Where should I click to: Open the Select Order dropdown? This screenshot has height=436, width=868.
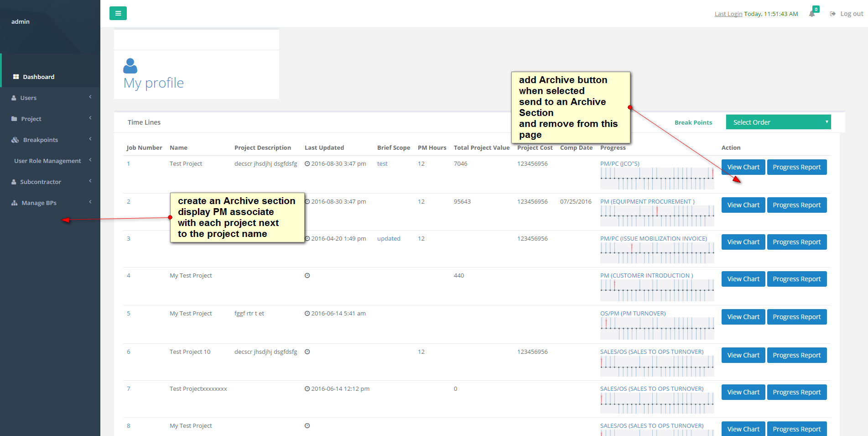pos(778,122)
